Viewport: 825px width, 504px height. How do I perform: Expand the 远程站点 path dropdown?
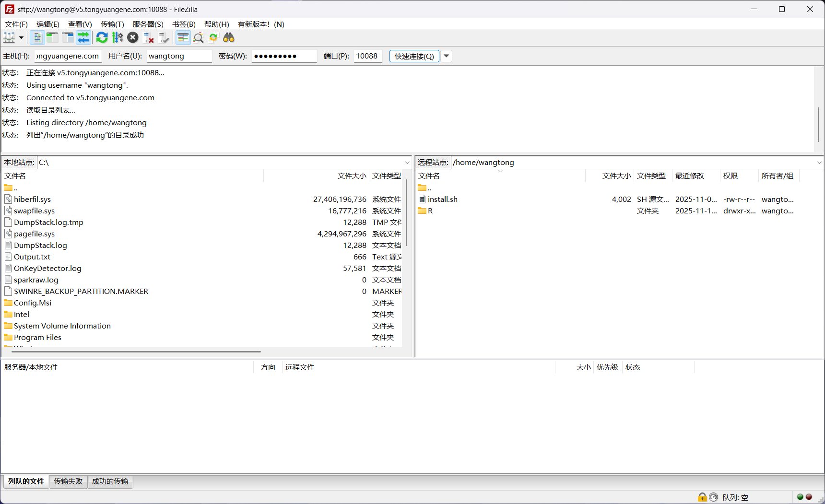pos(819,163)
